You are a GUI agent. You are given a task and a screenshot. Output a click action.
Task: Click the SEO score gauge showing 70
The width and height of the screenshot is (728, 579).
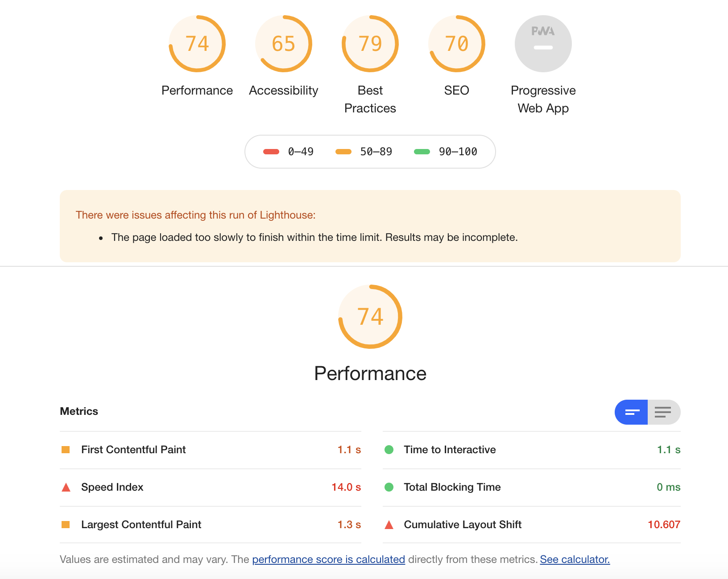pyautogui.click(x=457, y=44)
